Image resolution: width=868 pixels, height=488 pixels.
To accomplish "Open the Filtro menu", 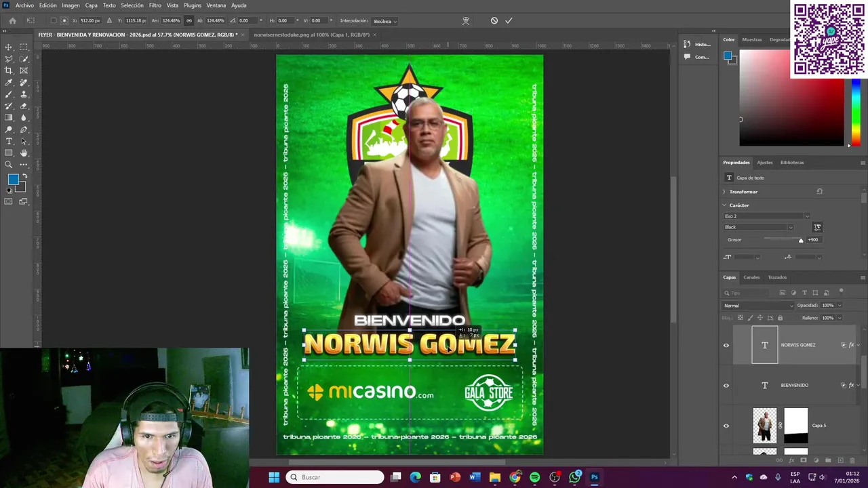I will 155,5.
